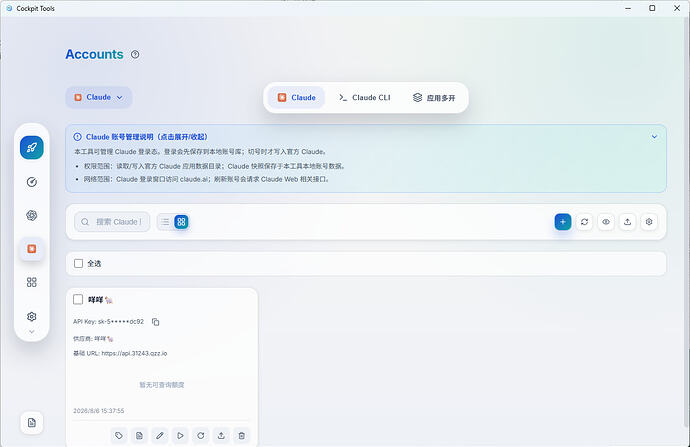
Task: Click the Claude 账号管理说明 banner title
Action: click(x=147, y=137)
